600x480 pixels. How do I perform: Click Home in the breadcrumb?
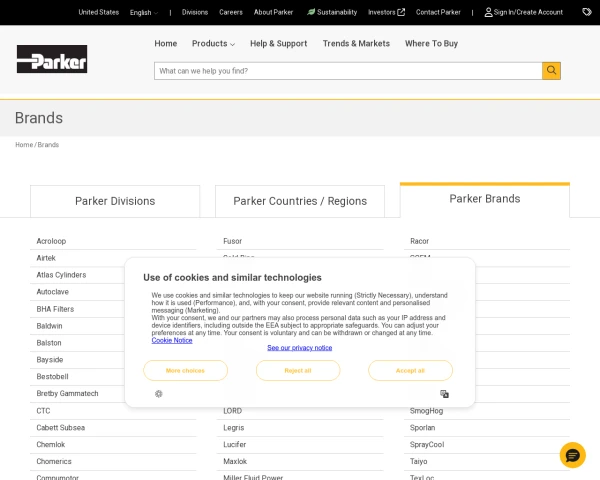24,145
